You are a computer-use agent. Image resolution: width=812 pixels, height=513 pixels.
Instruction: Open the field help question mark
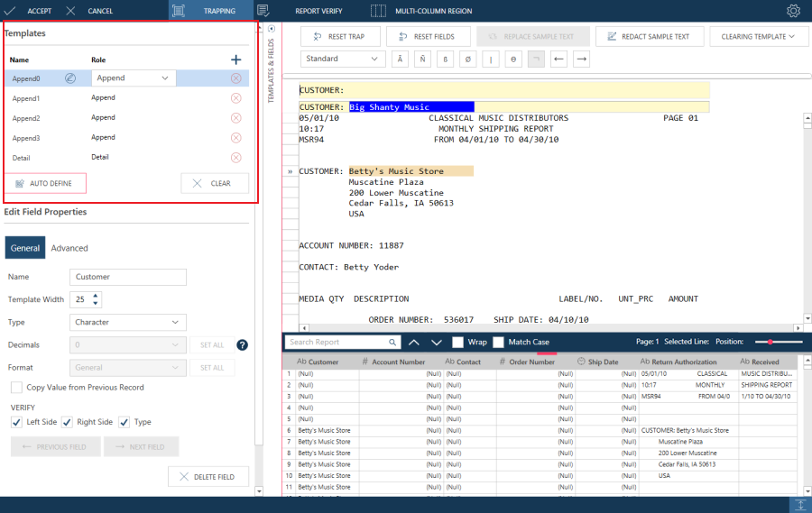pos(242,344)
